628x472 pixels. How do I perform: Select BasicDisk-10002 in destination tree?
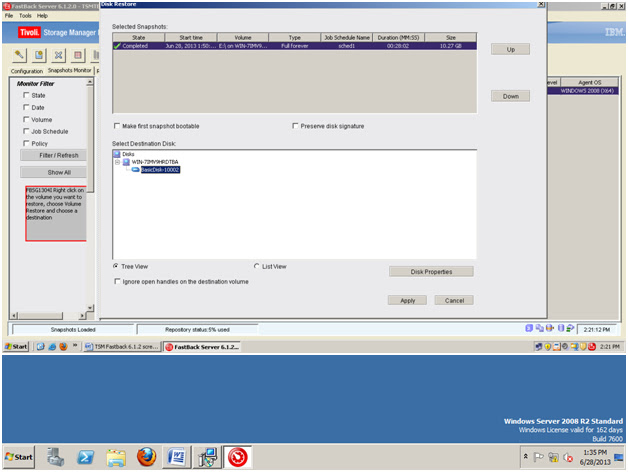(x=160, y=170)
